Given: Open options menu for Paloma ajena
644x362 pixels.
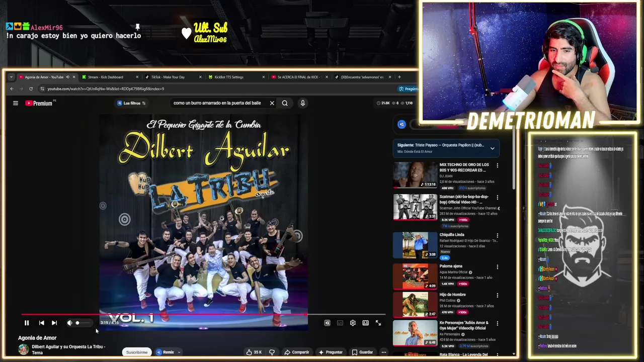Looking at the screenshot, I should coord(498,267).
